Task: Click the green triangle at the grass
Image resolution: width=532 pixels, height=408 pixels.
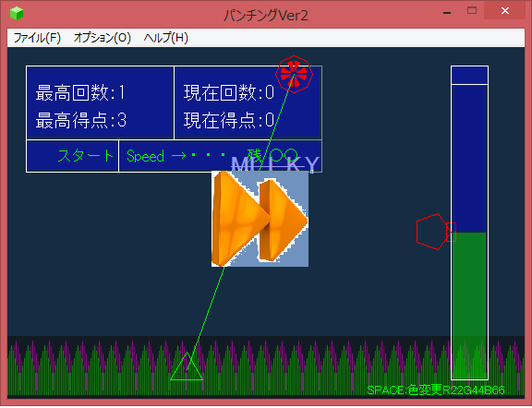Action: (187, 366)
